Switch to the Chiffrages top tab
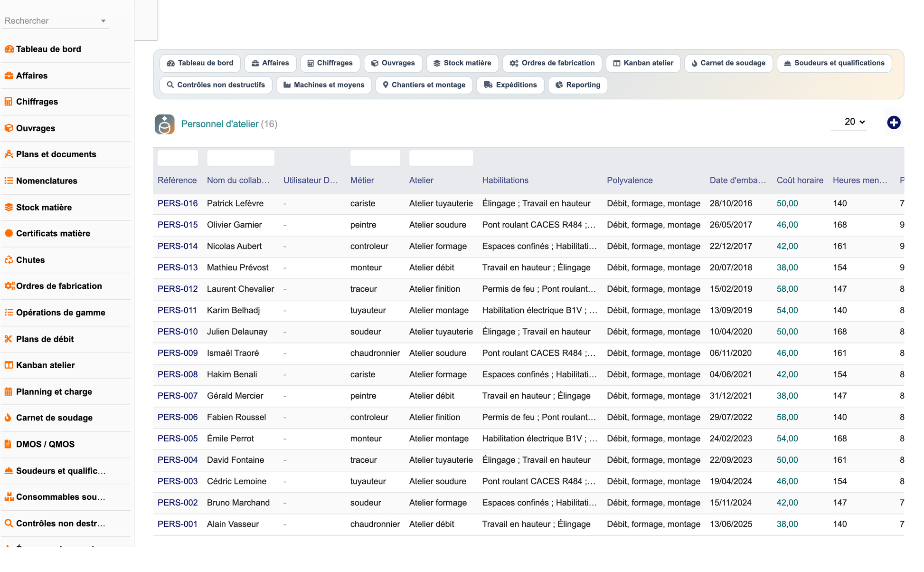Viewport: 924px width, 572px height. 330,63
